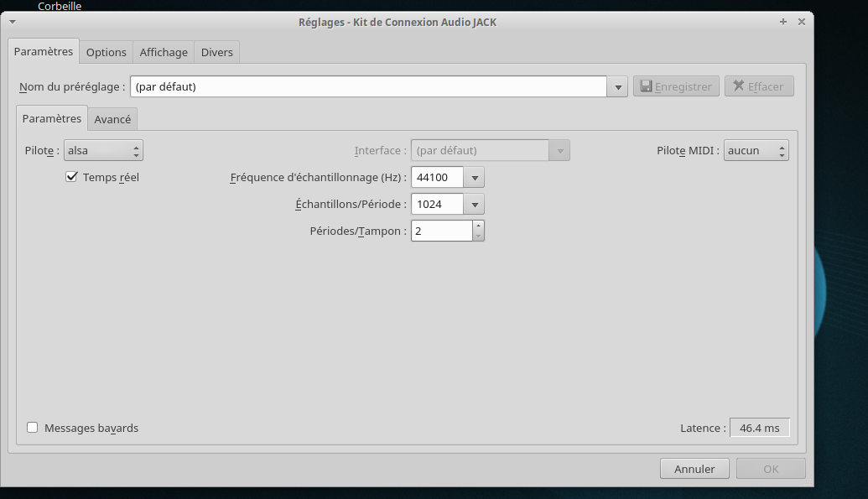Open the window menu arrow in title bar
Viewport: 868px width, 499px height.
(x=13, y=22)
